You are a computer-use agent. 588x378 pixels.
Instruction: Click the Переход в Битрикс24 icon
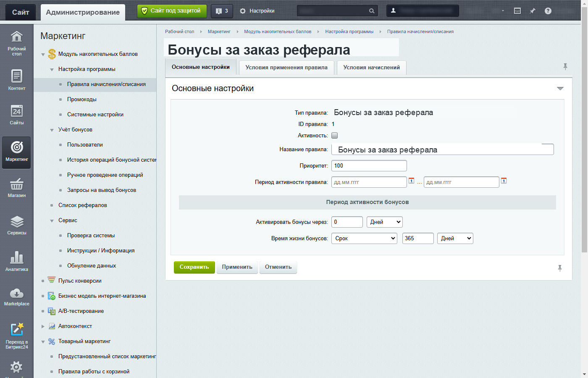[x=17, y=336]
